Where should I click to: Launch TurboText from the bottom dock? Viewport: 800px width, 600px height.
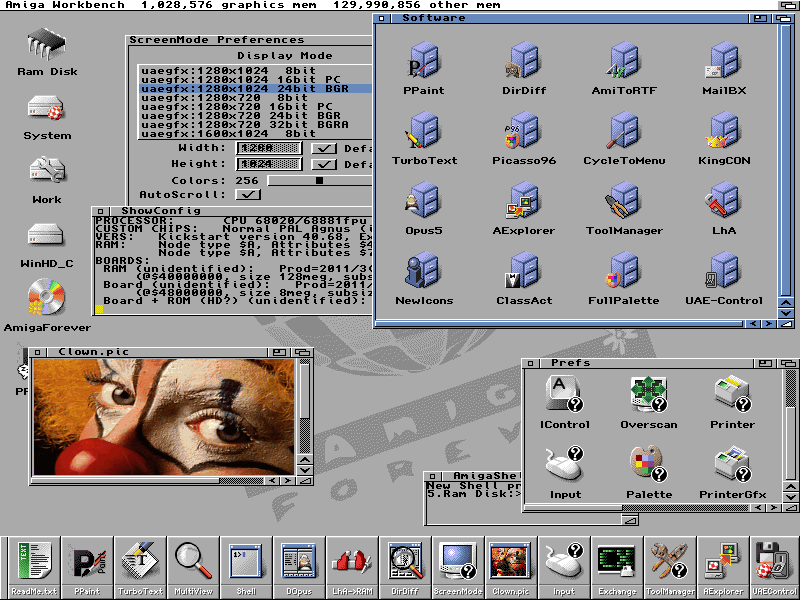[x=140, y=567]
